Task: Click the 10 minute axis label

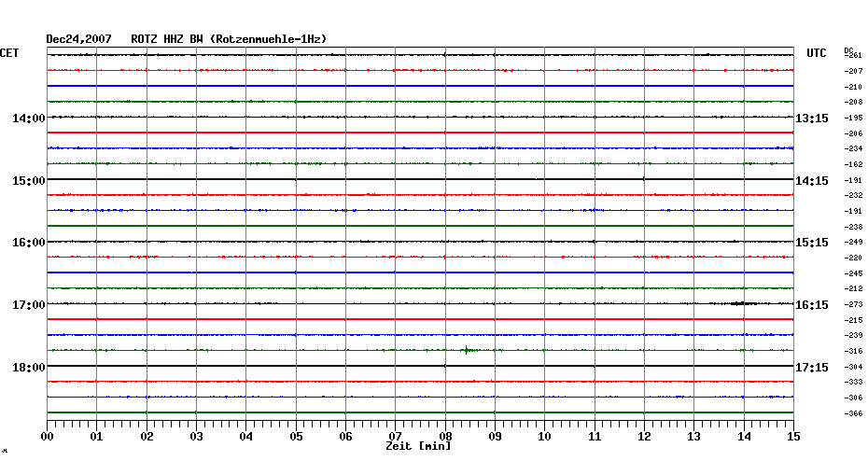Action: pos(545,437)
